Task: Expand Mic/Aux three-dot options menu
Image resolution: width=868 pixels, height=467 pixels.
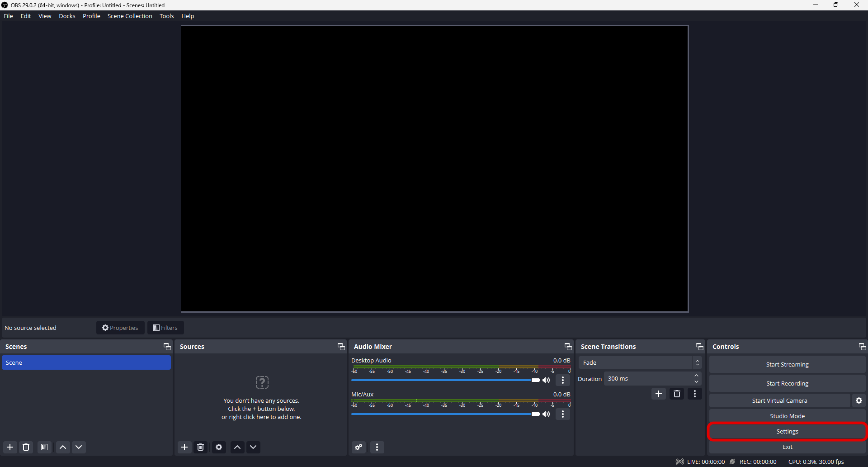Action: click(563, 414)
